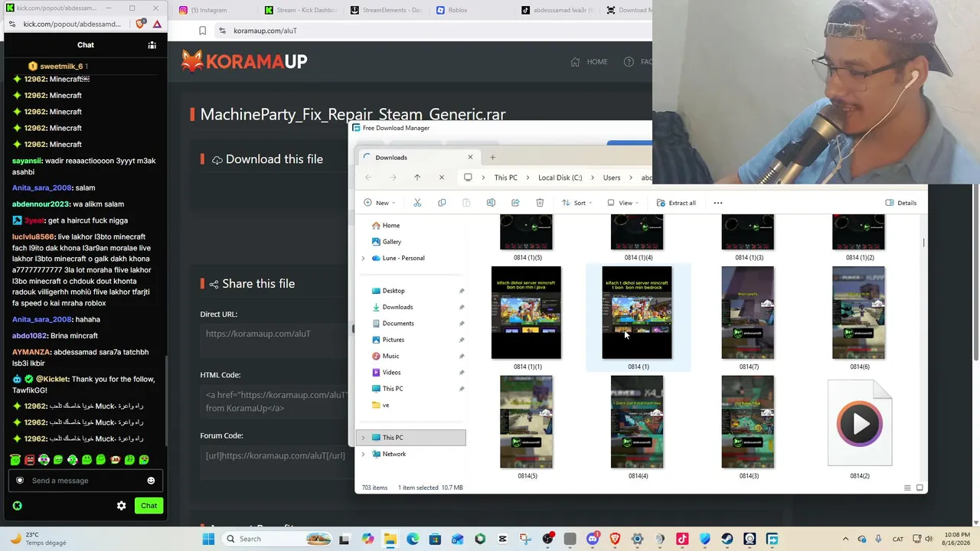Switch to the Roblox browser tab

coord(470,10)
